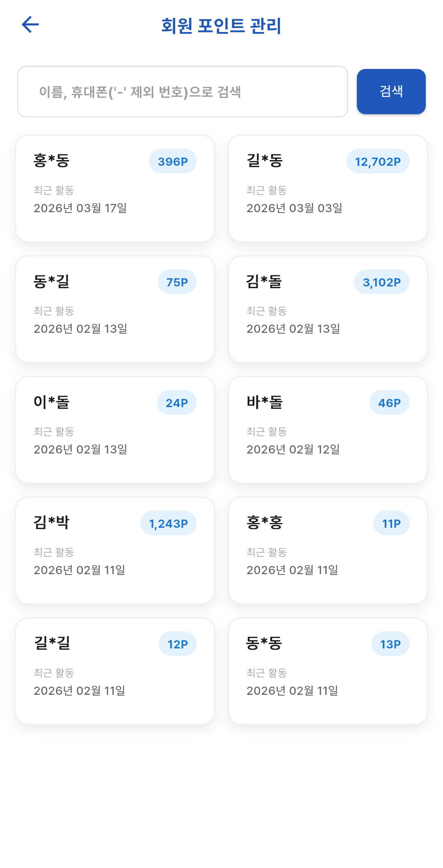
Task: Open the 바*돌 member card
Action: (328, 430)
